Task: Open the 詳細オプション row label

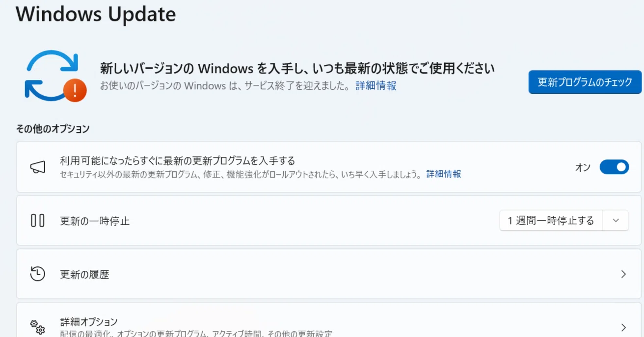Action: click(x=89, y=322)
